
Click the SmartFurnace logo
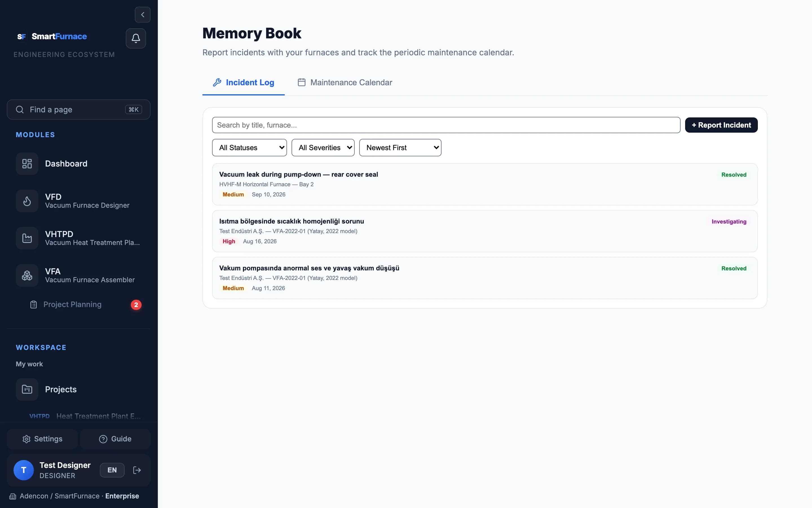(x=52, y=36)
